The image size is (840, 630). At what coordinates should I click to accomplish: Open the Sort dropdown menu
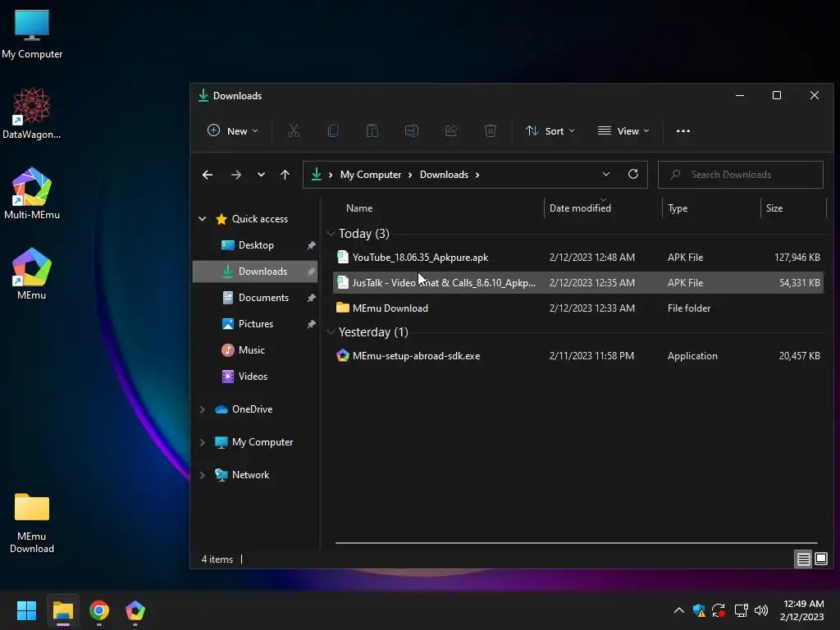550,130
